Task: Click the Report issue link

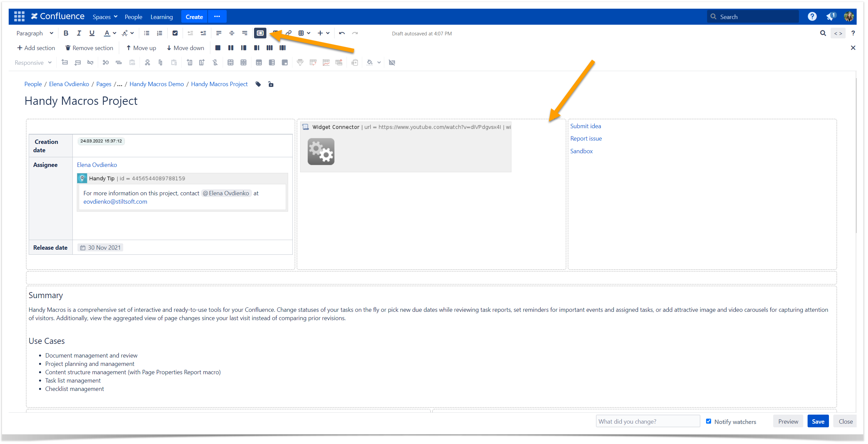Action: click(586, 138)
